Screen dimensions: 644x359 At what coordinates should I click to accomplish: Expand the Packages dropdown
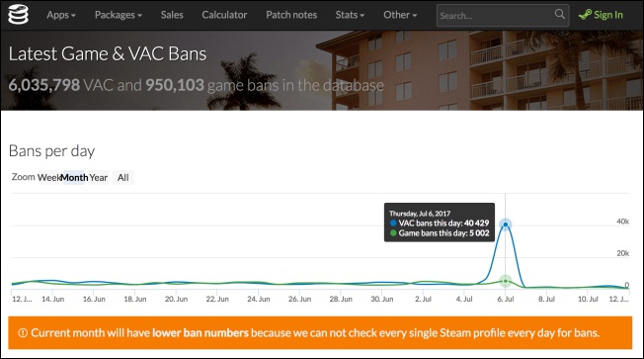(x=119, y=15)
